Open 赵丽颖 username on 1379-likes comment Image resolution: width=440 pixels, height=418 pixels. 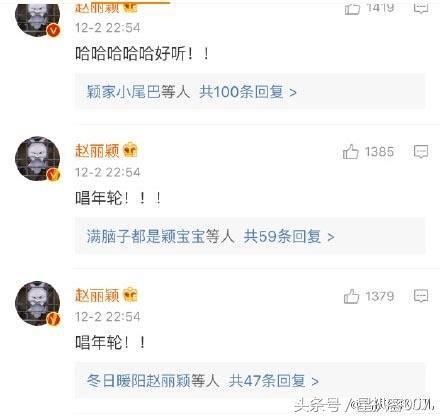97,295
